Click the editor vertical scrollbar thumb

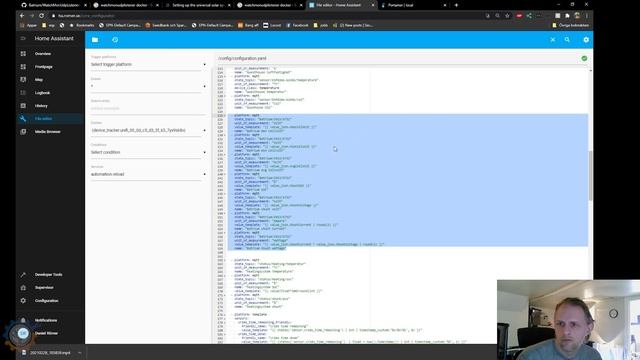click(x=590, y=176)
